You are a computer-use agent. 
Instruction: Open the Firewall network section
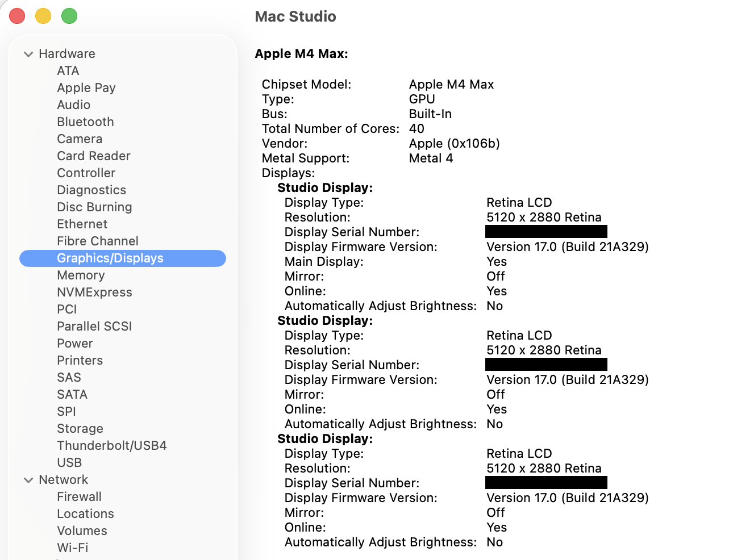[79, 496]
